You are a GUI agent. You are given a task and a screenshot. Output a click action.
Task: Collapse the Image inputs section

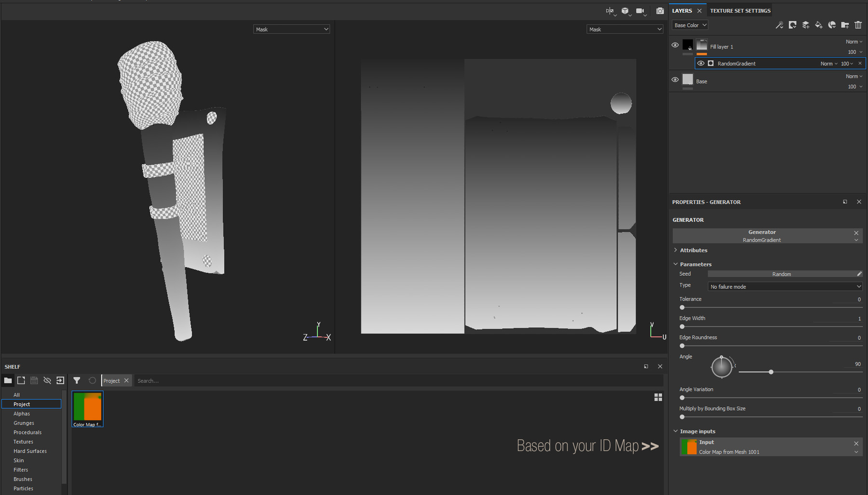point(694,431)
